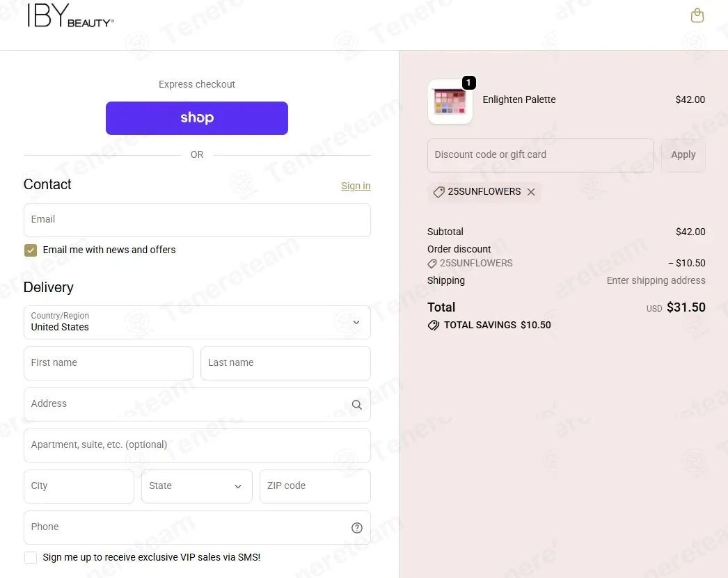
Task: Uncheck Email me with news and offers
Action: [31, 250]
